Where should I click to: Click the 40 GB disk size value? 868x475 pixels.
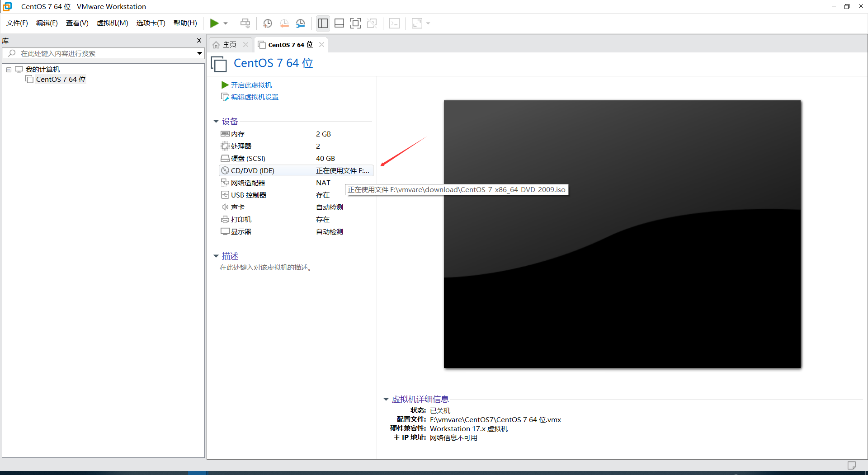(x=325, y=158)
